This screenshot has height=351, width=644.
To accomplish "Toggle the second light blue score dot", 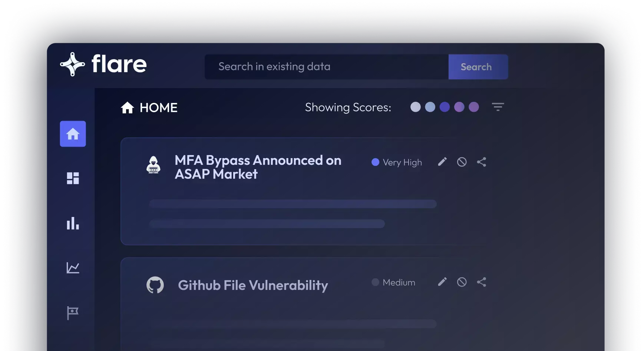I will click(430, 107).
